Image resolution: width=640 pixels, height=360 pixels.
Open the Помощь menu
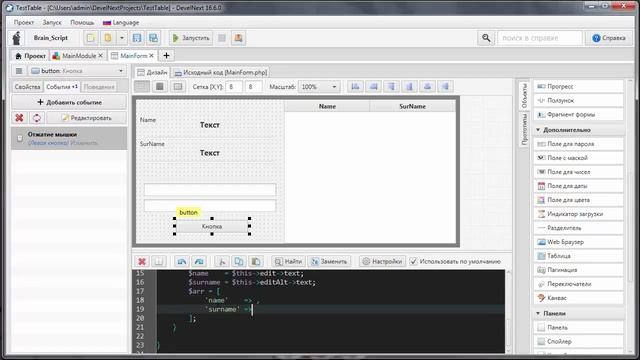click(82, 22)
